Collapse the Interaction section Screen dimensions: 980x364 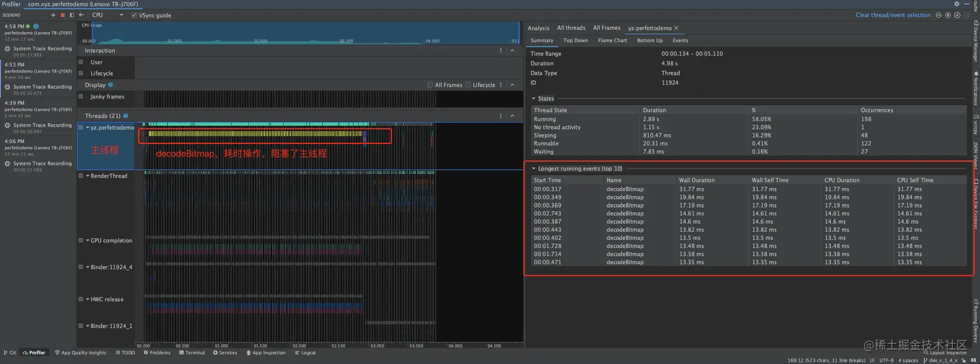513,51
